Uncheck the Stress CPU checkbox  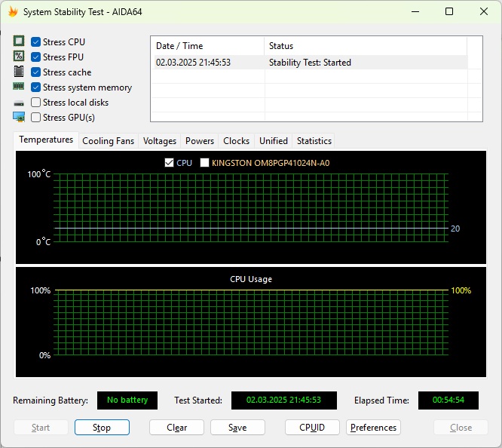35,42
